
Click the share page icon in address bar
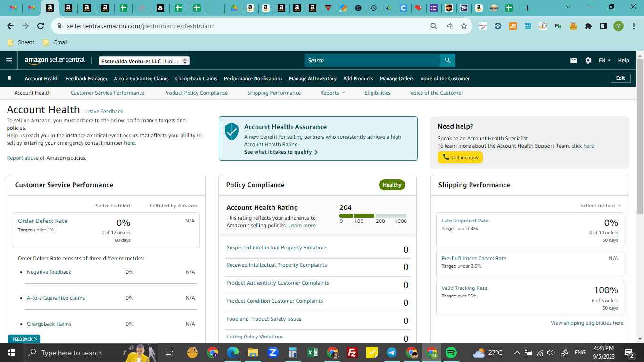449,26
